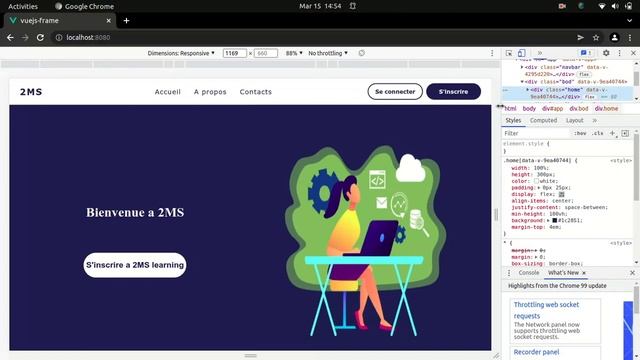Close the What's New drawer tab
Viewport: 640px width, 360px height.
[584, 273]
